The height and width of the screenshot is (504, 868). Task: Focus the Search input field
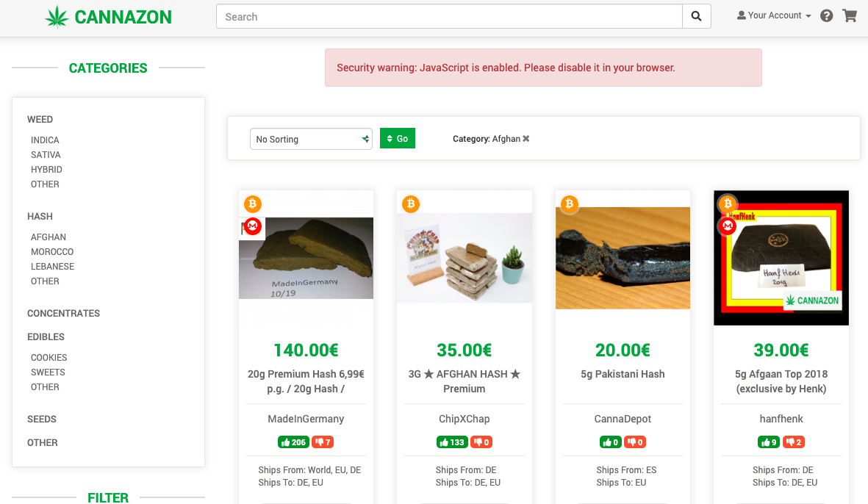point(449,17)
